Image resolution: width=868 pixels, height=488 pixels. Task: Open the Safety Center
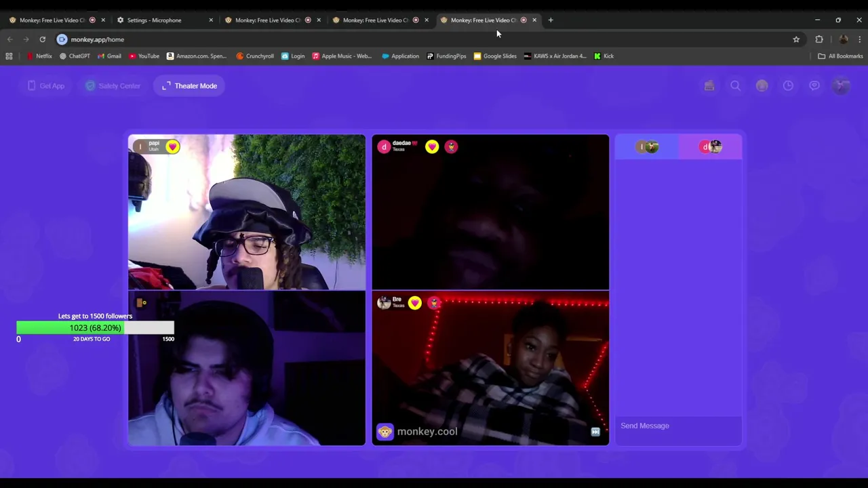pyautogui.click(x=113, y=86)
